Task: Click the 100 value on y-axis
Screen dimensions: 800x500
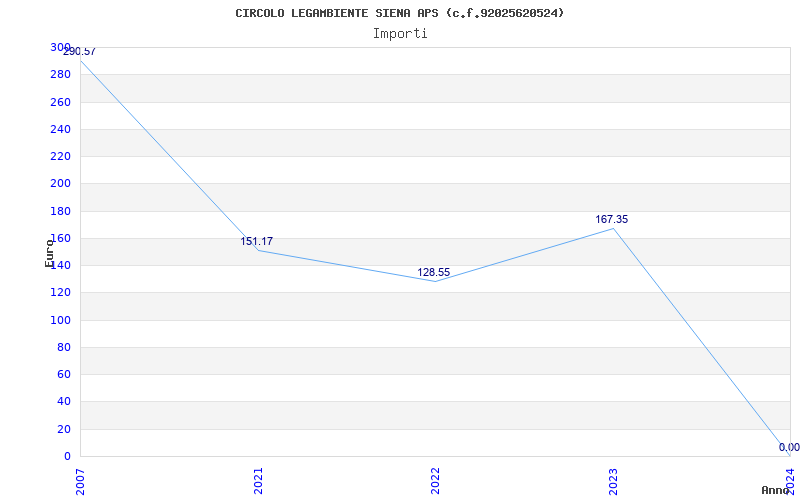Action: (x=60, y=320)
